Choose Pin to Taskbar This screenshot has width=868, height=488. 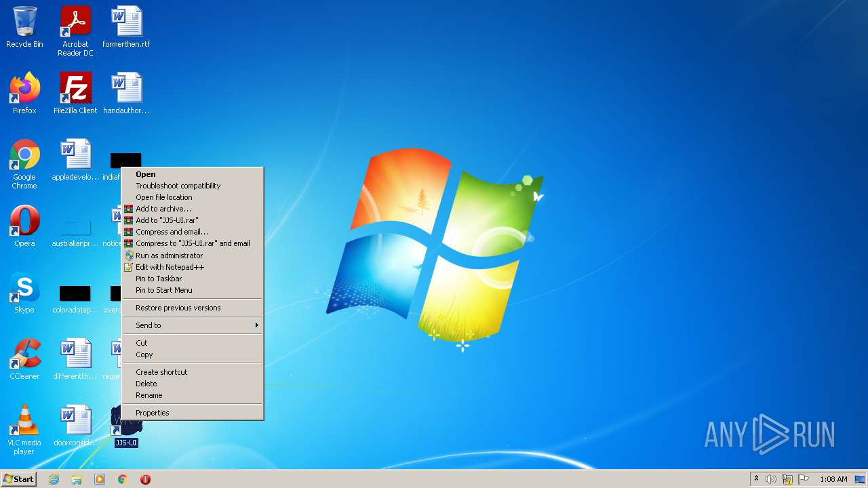point(193,279)
